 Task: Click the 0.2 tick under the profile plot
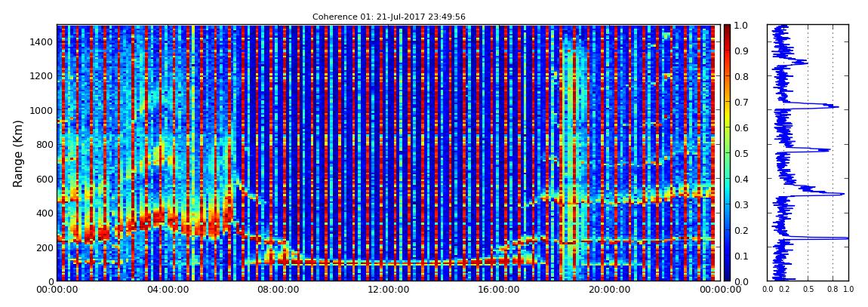(784, 290)
